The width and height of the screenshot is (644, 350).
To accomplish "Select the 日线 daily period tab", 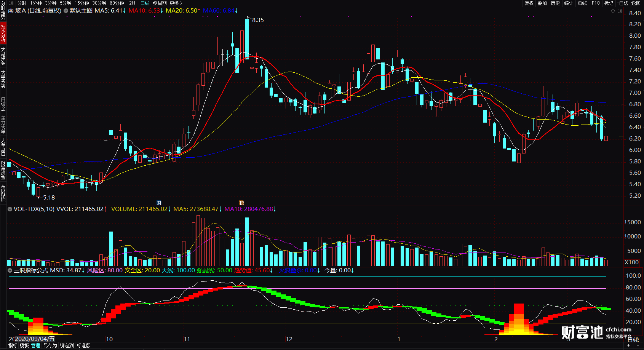I will point(145,3).
